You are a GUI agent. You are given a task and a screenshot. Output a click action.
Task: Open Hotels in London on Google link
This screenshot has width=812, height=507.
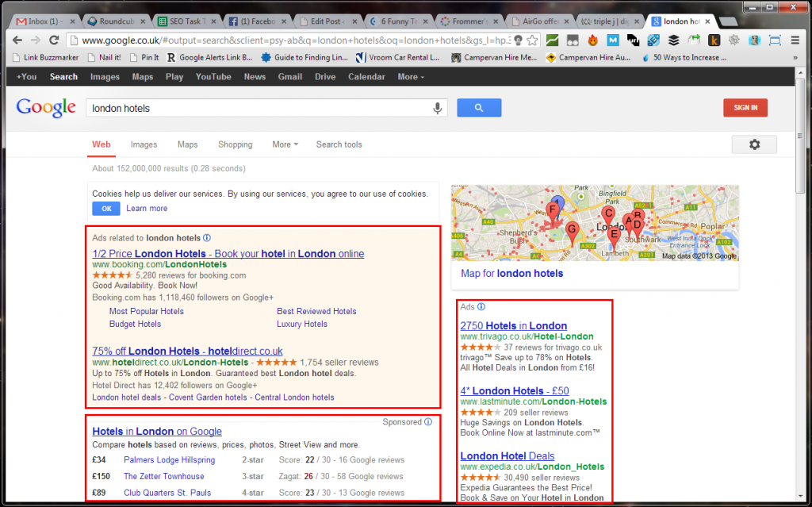(x=157, y=432)
